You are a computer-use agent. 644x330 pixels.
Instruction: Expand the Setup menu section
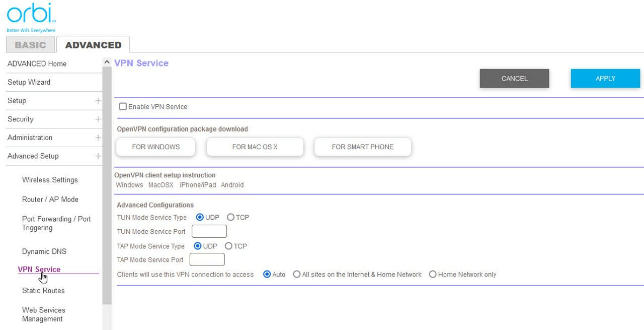[98, 101]
